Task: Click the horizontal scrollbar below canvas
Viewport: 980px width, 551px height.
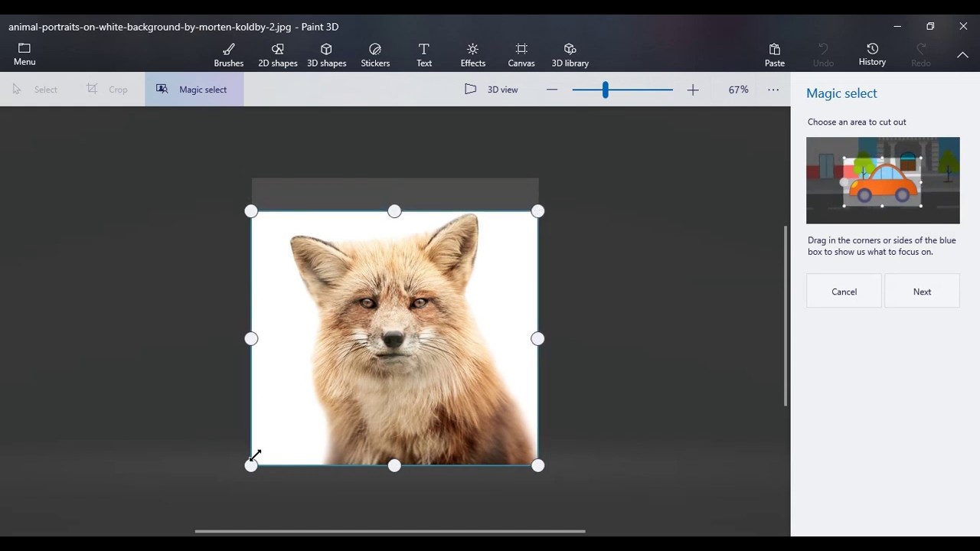Action: (x=390, y=531)
